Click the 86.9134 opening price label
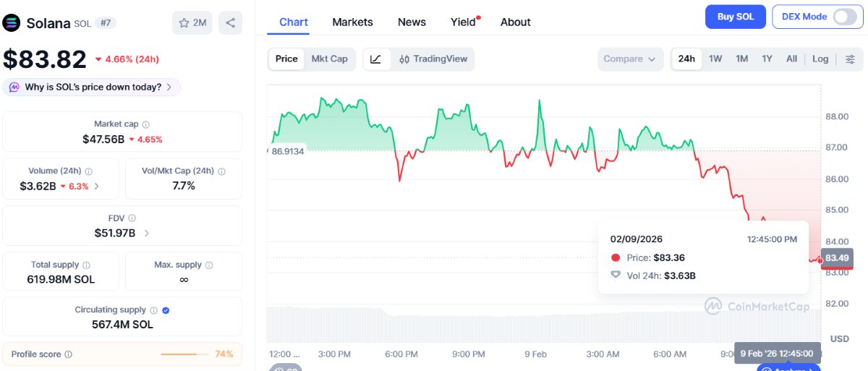Image resolution: width=868 pixels, height=371 pixels. (287, 151)
